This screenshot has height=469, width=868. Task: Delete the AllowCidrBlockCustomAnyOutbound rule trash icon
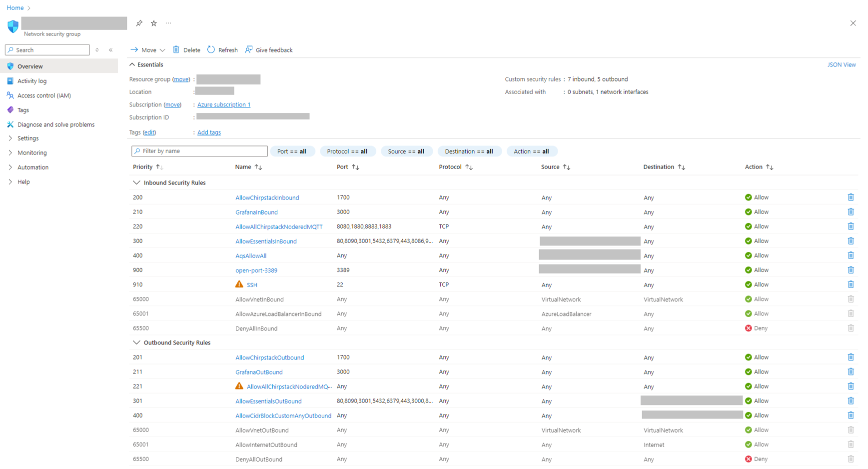point(851,415)
